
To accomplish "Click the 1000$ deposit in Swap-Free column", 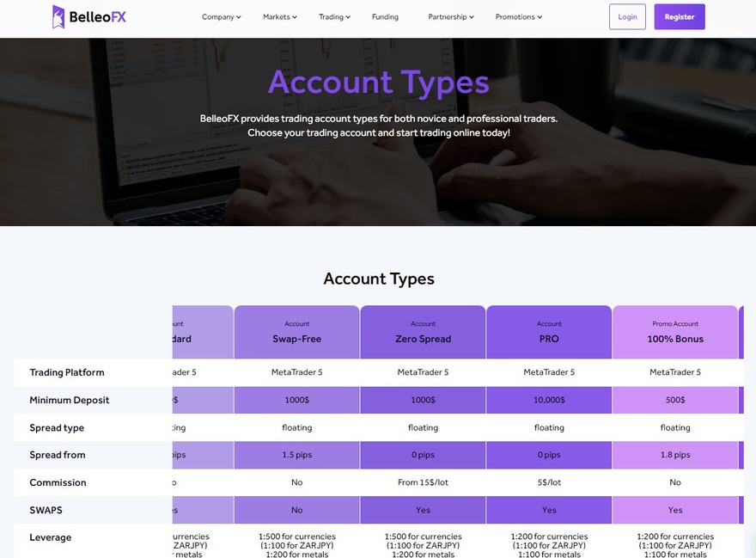I will (x=297, y=400).
